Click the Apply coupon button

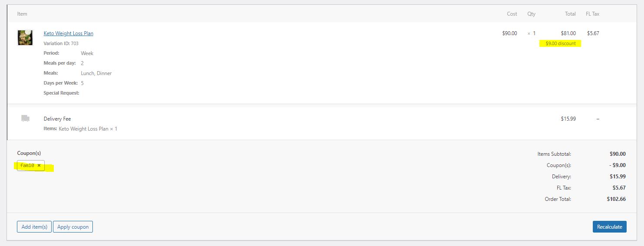pos(73,226)
